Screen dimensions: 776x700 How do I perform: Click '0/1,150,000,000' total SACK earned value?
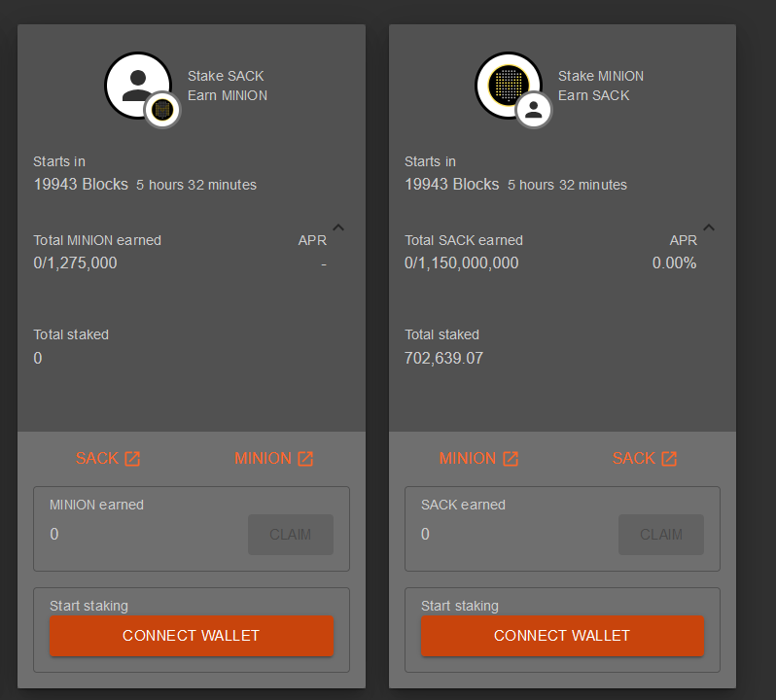coord(461,262)
